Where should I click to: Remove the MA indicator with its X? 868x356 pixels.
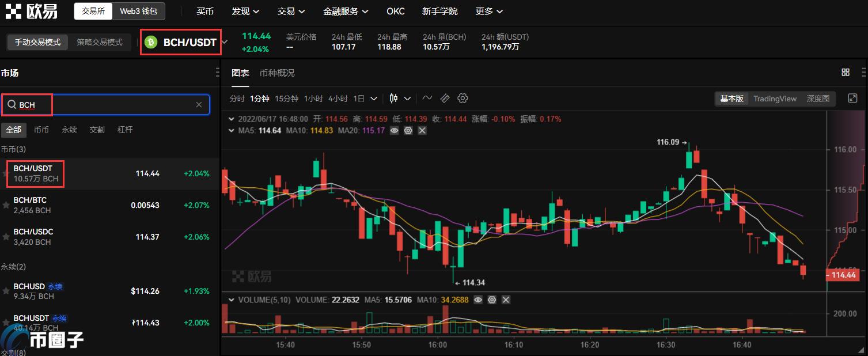tap(422, 131)
